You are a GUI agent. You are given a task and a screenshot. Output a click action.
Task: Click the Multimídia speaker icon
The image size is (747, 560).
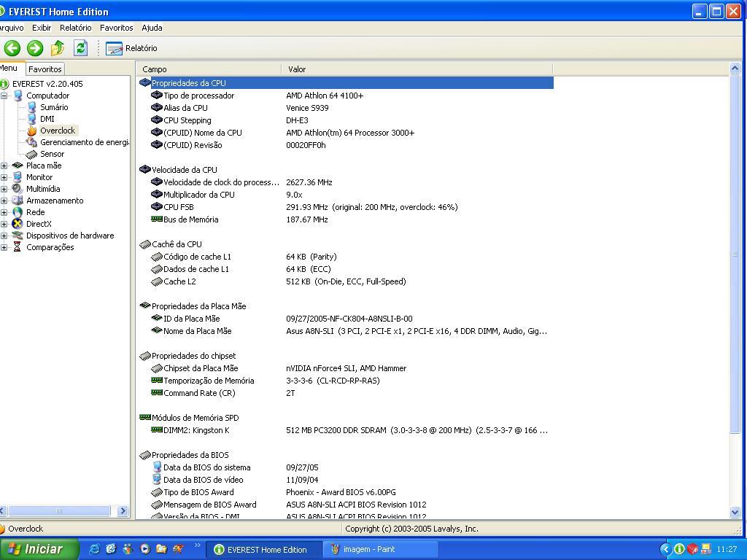point(18,189)
